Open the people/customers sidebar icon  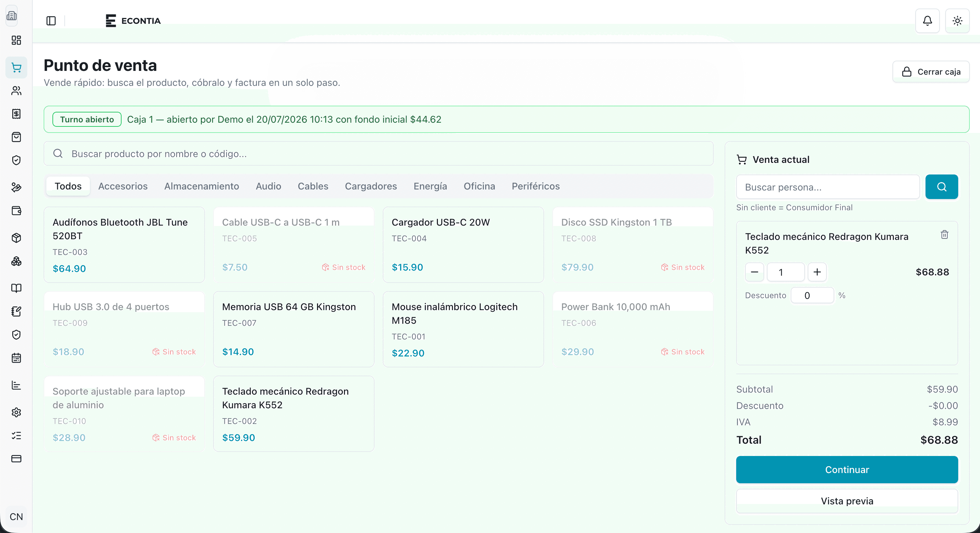click(x=16, y=91)
